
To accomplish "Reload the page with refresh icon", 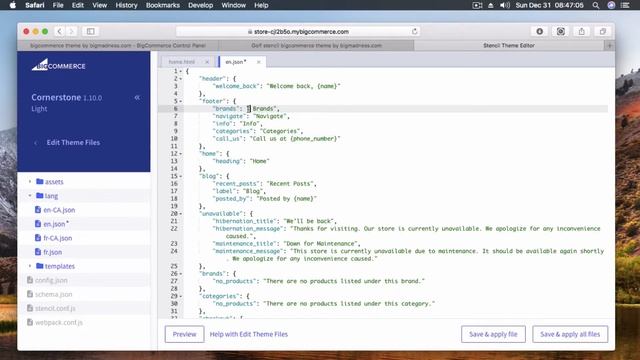I will pyautogui.click(x=414, y=31).
